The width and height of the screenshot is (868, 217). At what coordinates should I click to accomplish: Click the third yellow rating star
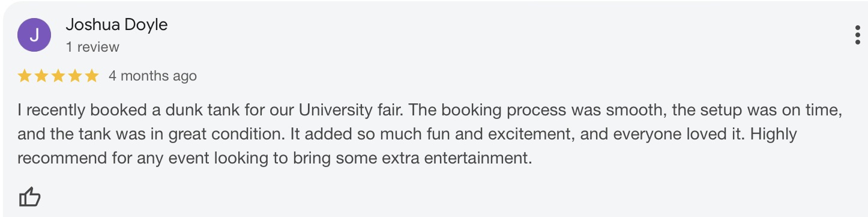tap(58, 76)
